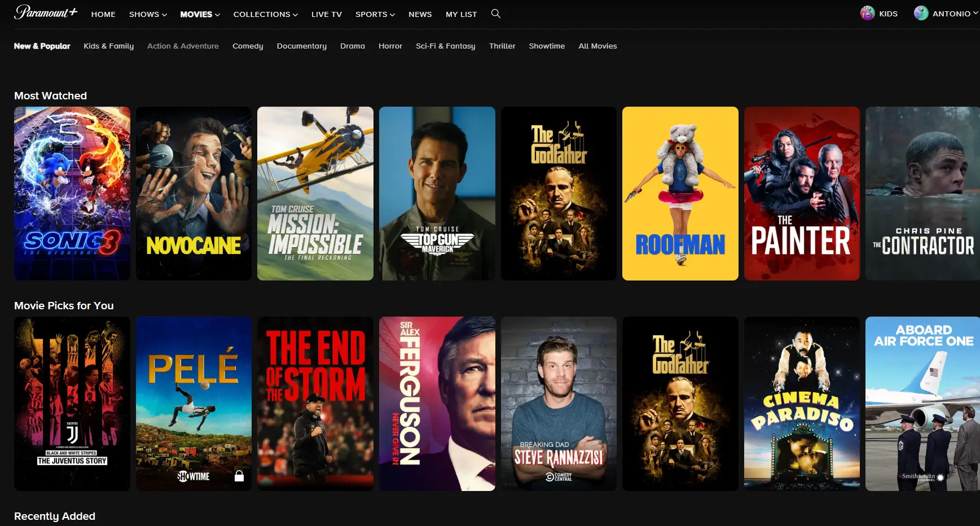The image size is (980, 526).
Task: Open the Roofman movie poster
Action: [x=680, y=194]
